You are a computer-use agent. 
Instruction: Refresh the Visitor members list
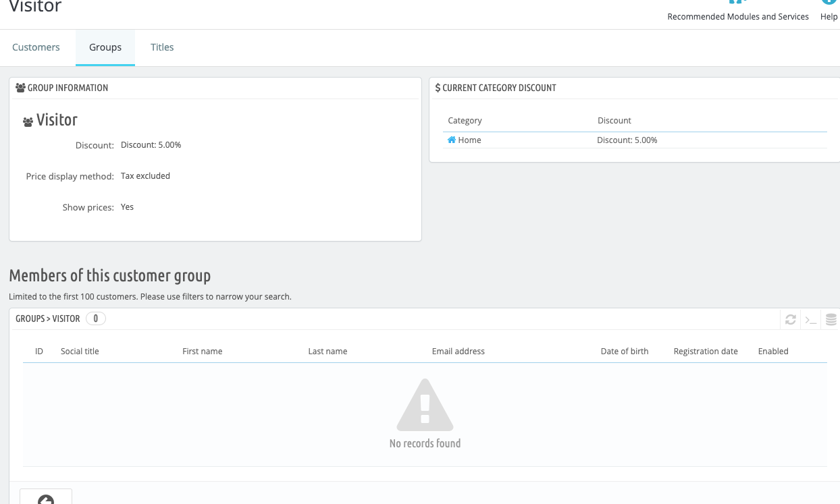point(790,319)
